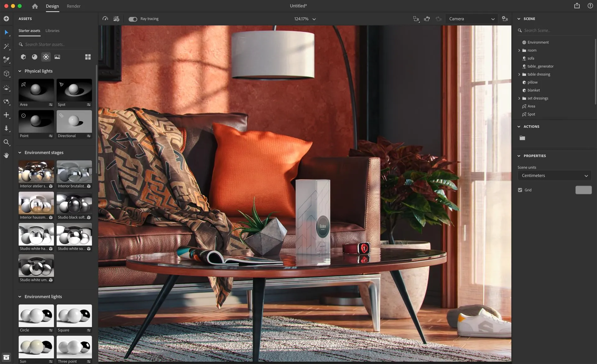
Task: Open the Add asset plus icon
Action: [6, 18]
